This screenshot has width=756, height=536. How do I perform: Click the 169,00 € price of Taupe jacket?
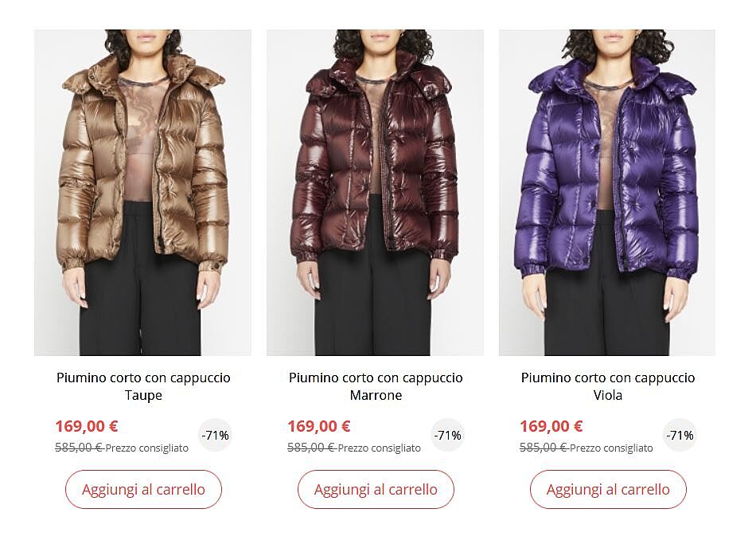(x=87, y=426)
